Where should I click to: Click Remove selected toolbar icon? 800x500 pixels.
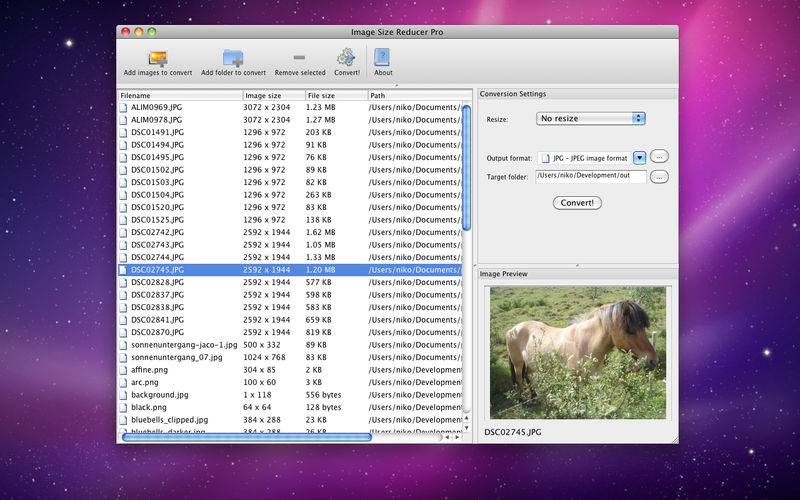299,58
